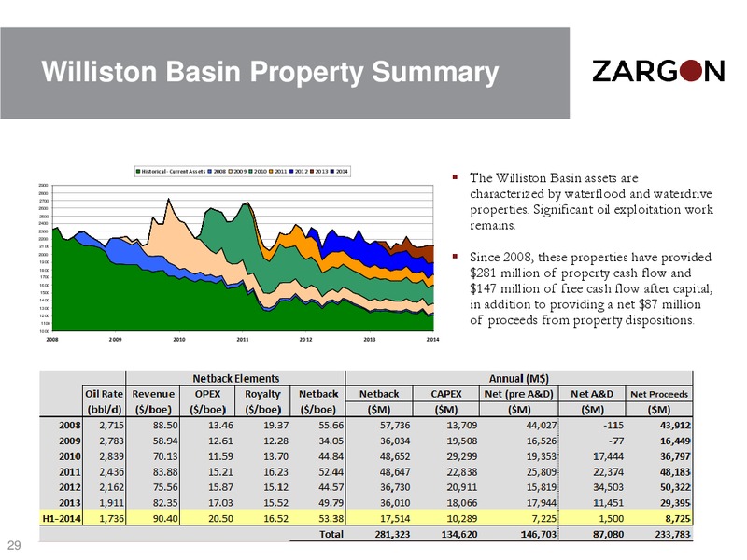Click the 'Revenue' column header
The width and height of the screenshot is (747, 560).
[x=153, y=394]
